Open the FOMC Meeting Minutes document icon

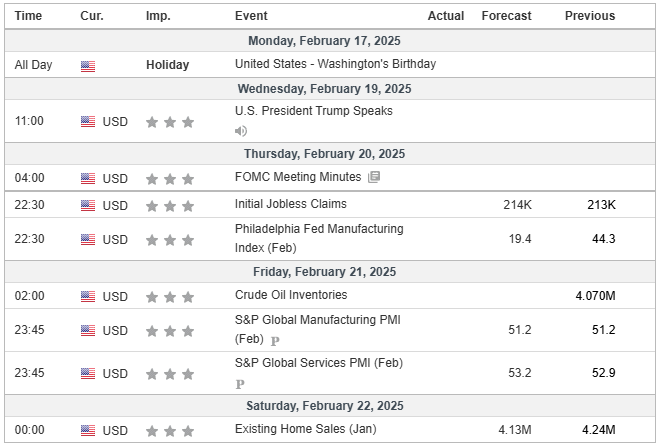[374, 177]
